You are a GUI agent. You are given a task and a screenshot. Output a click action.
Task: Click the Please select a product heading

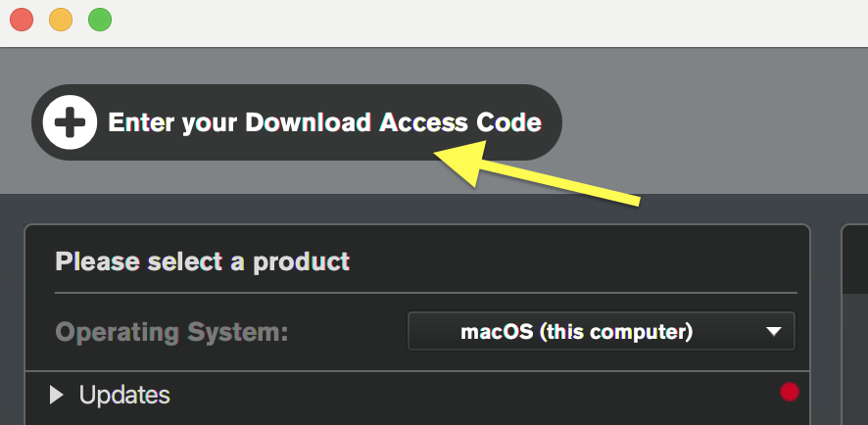202,261
